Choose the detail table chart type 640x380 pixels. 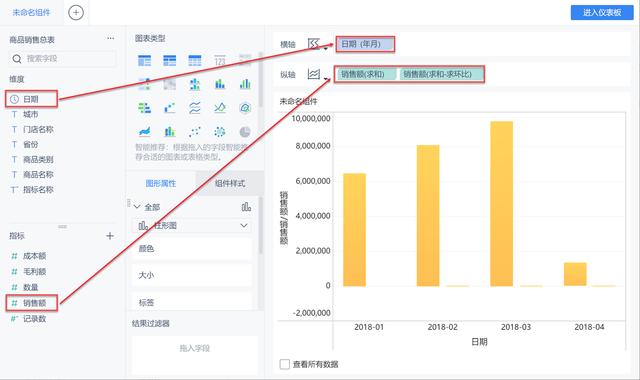[x=195, y=60]
